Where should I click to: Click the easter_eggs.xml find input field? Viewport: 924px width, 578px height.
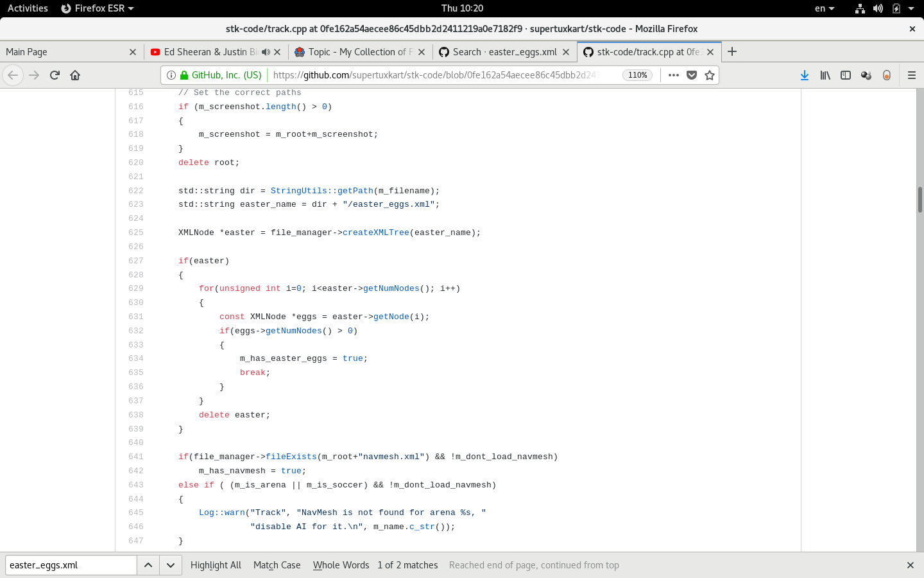point(71,565)
